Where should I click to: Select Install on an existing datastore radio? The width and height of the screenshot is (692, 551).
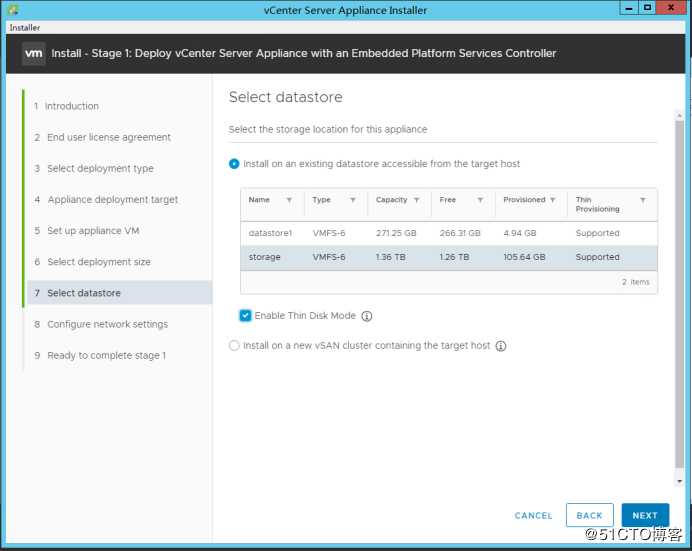(x=234, y=164)
